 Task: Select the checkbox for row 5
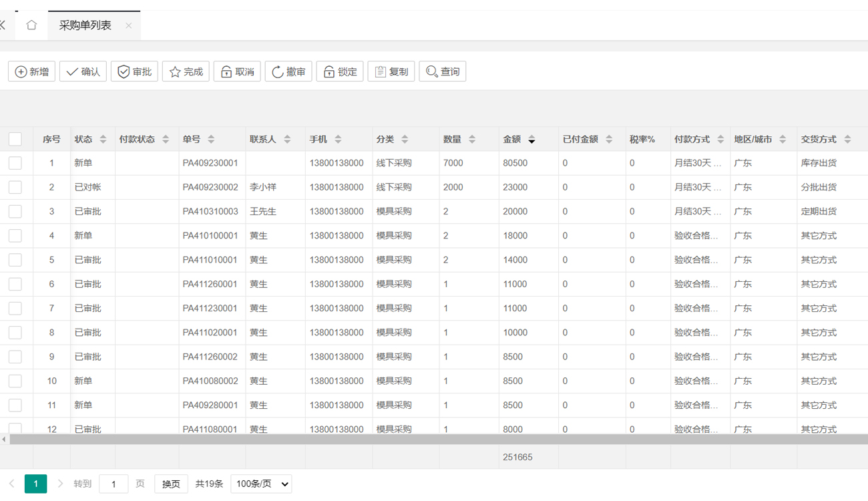point(15,260)
